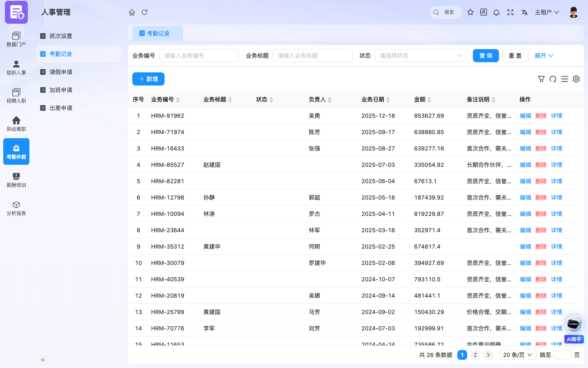Open the 异动离职 sidebar module
The image size is (588, 368).
click(16, 124)
